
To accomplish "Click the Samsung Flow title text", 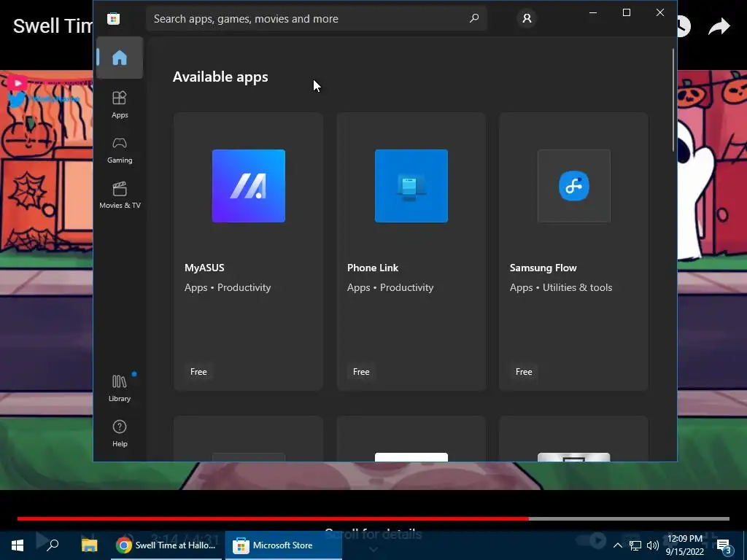I will coord(543,268).
